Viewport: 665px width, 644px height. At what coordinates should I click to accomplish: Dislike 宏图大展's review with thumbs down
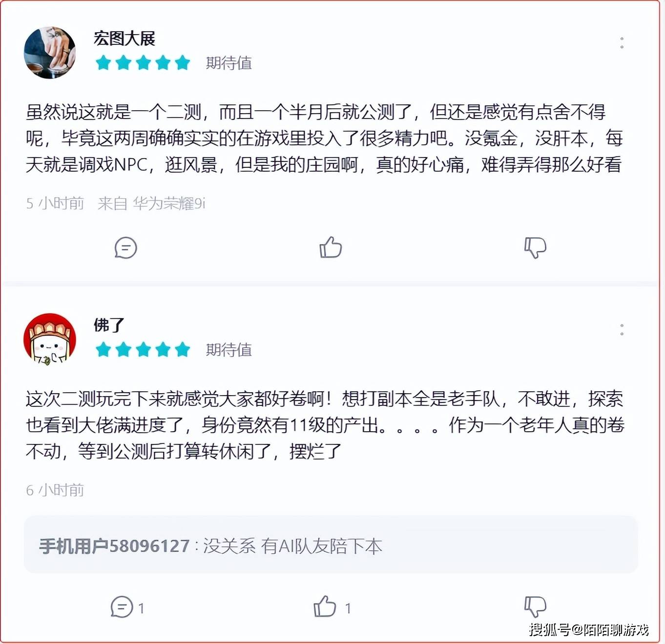pos(535,248)
